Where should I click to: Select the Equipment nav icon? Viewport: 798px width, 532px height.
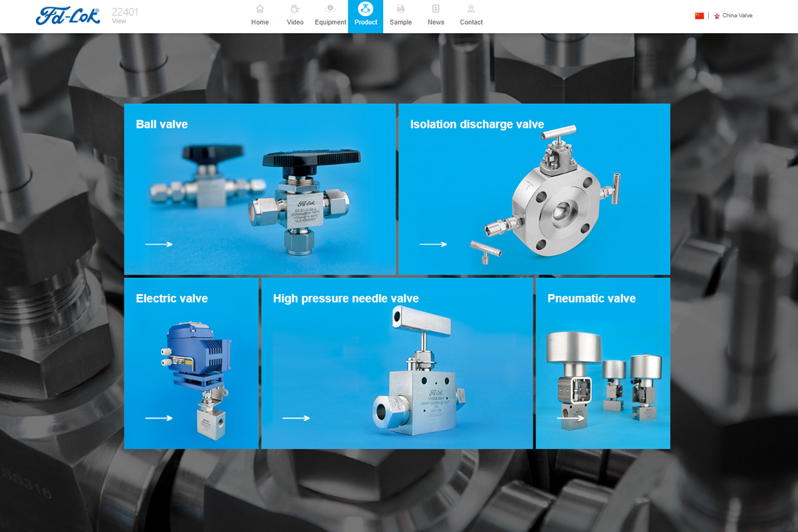[x=330, y=9]
